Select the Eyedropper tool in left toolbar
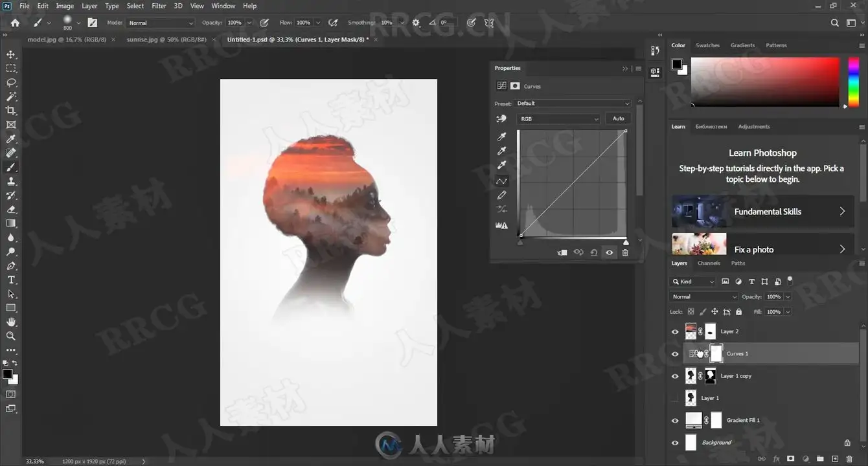Screen dimensions: 868x466 (x=11, y=139)
